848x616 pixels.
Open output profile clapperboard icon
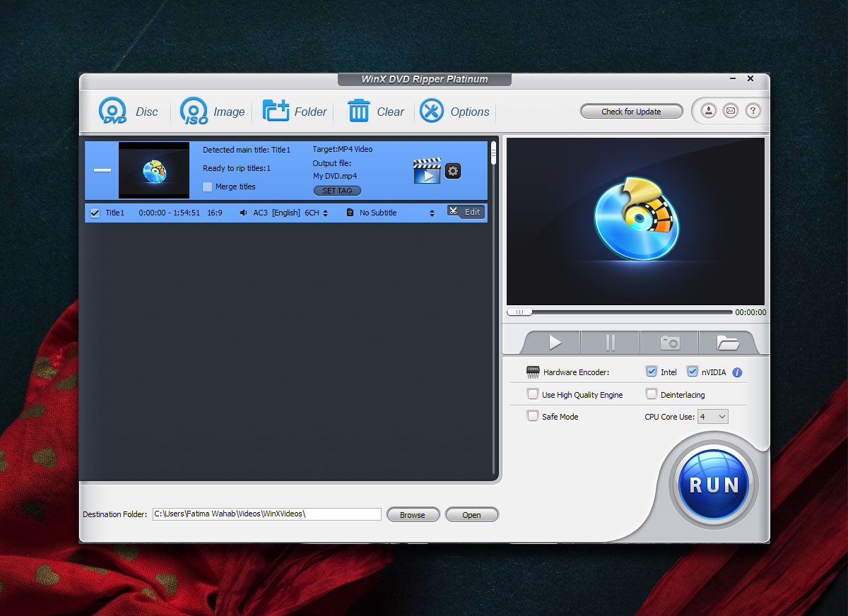click(x=427, y=170)
